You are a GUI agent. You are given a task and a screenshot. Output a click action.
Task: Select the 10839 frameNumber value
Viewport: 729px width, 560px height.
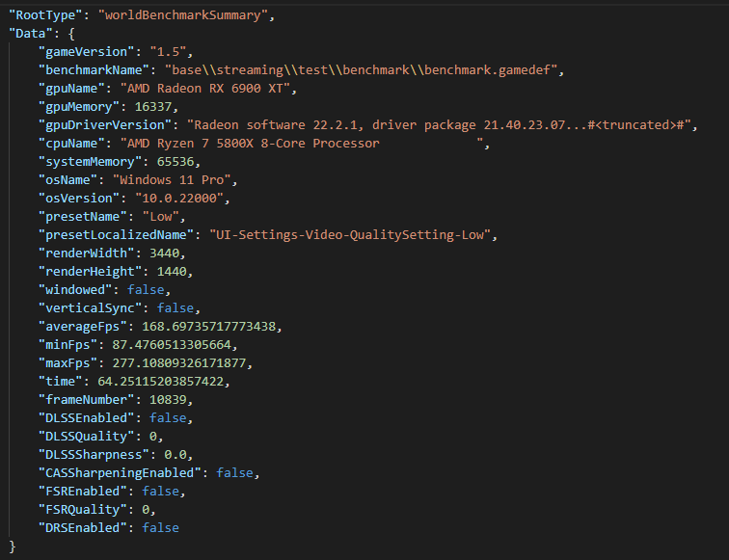tap(169, 400)
